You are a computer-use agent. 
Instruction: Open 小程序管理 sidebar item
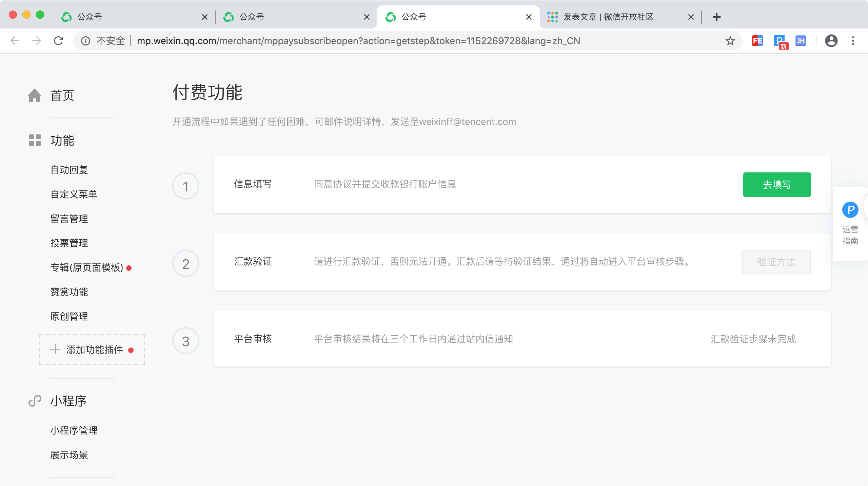point(74,430)
